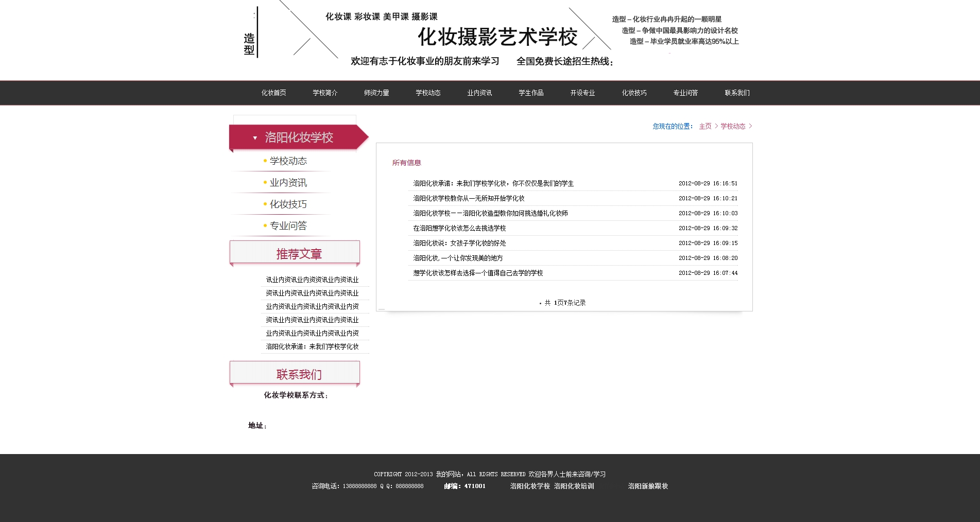Click 主页 in the breadcrumb trail

(705, 126)
